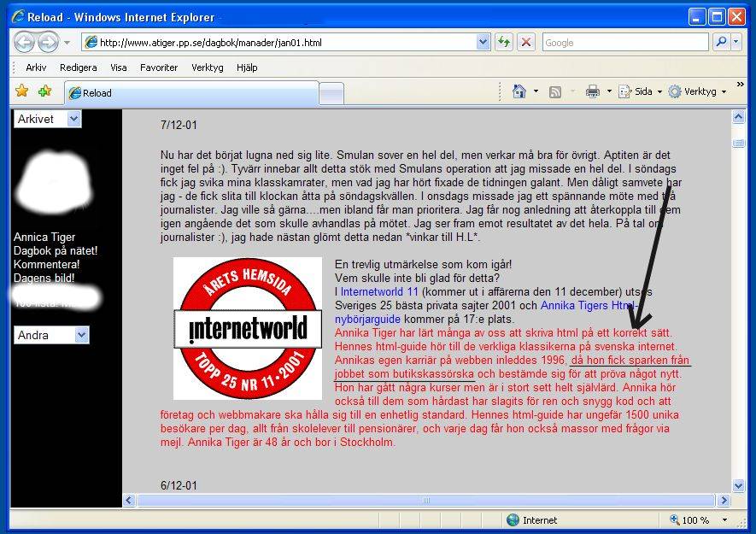Go back to the previous page
This screenshot has width=756, height=534.
tap(25, 43)
